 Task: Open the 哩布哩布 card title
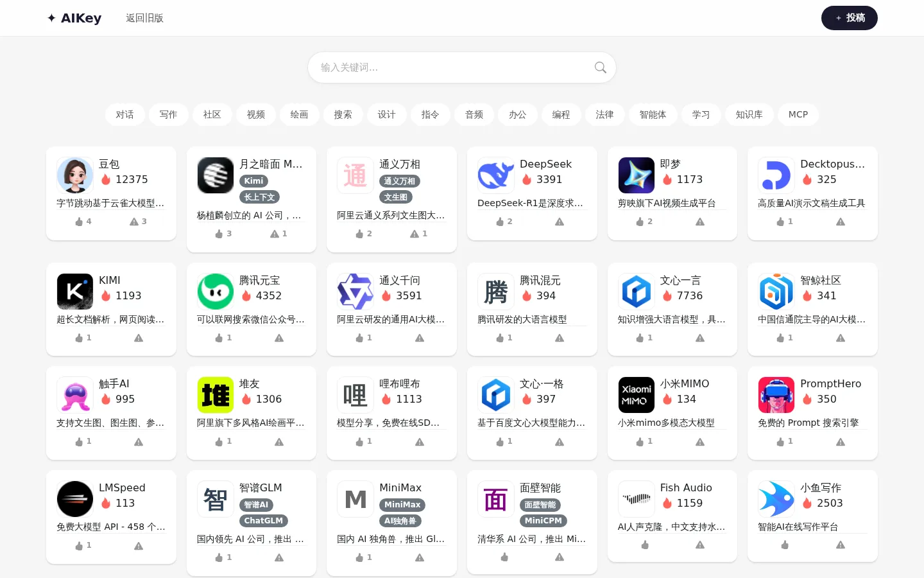click(400, 384)
